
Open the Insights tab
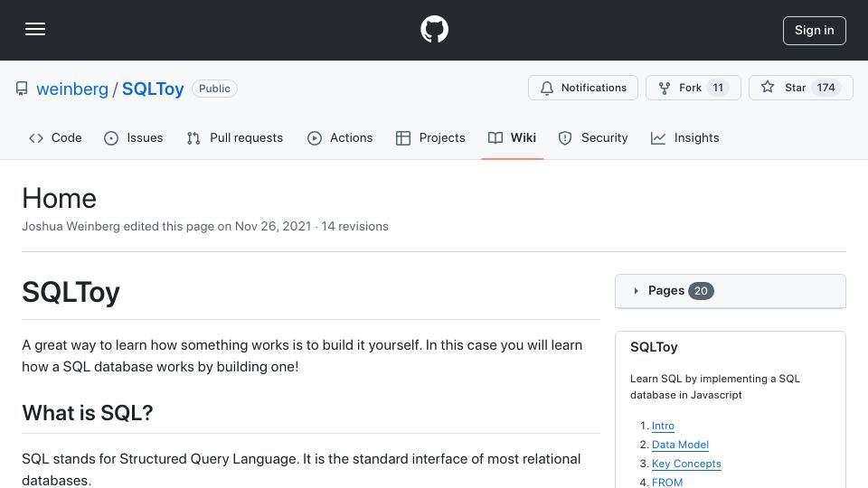coord(685,137)
